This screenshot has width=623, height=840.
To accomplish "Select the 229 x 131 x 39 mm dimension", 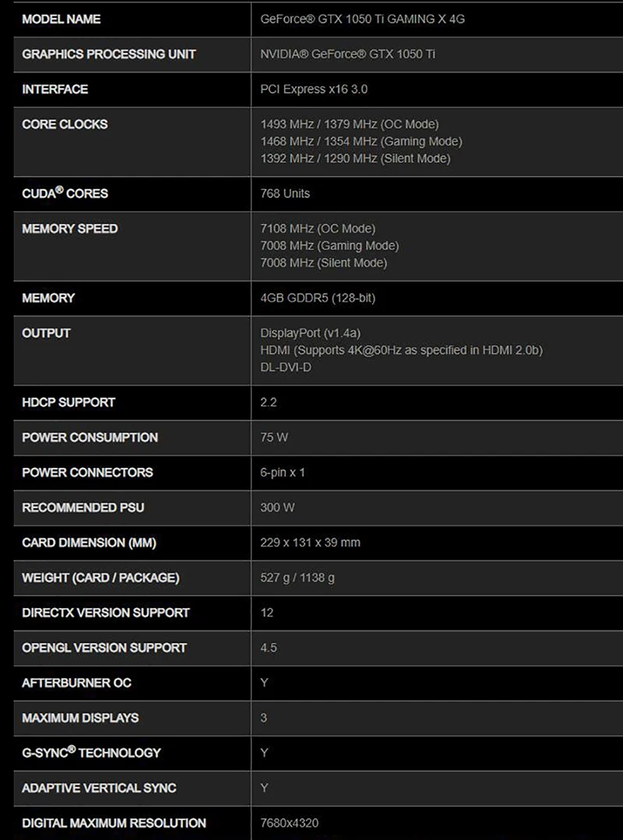I will coord(310,543).
